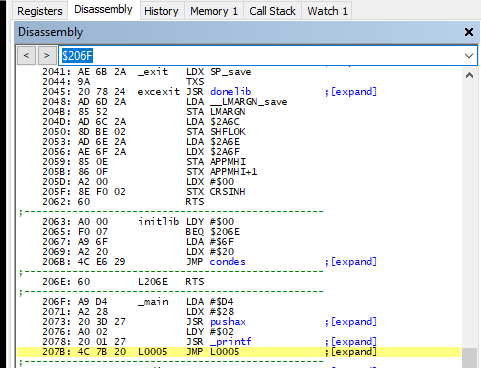The width and height of the screenshot is (481, 368).
Task: Select the STA SHFLOK instruction
Action: tap(216, 132)
